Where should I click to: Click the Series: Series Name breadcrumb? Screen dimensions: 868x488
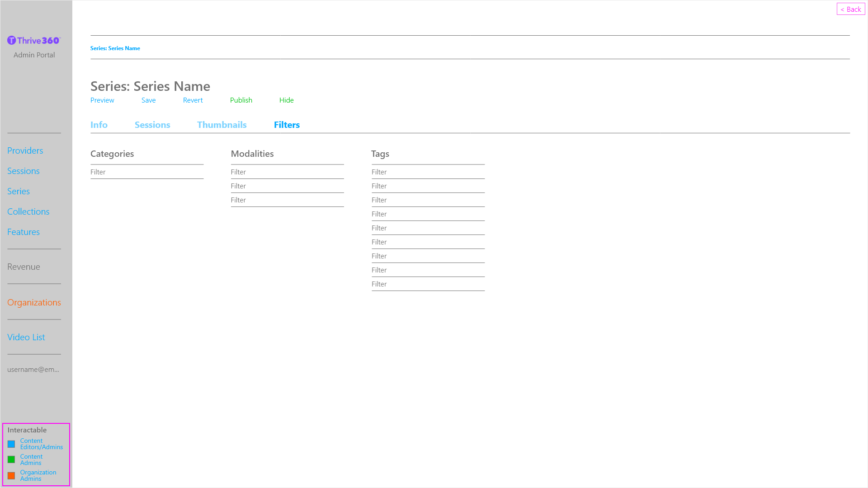[115, 48]
